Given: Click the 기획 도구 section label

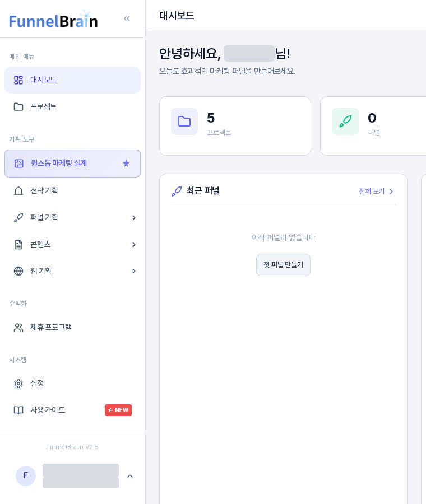Looking at the screenshot, I should tap(21, 139).
